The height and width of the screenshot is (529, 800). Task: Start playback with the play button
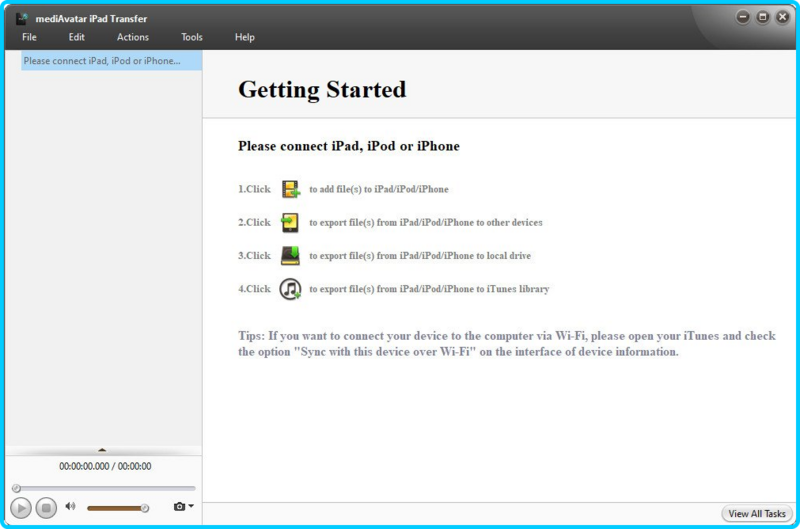(21, 508)
